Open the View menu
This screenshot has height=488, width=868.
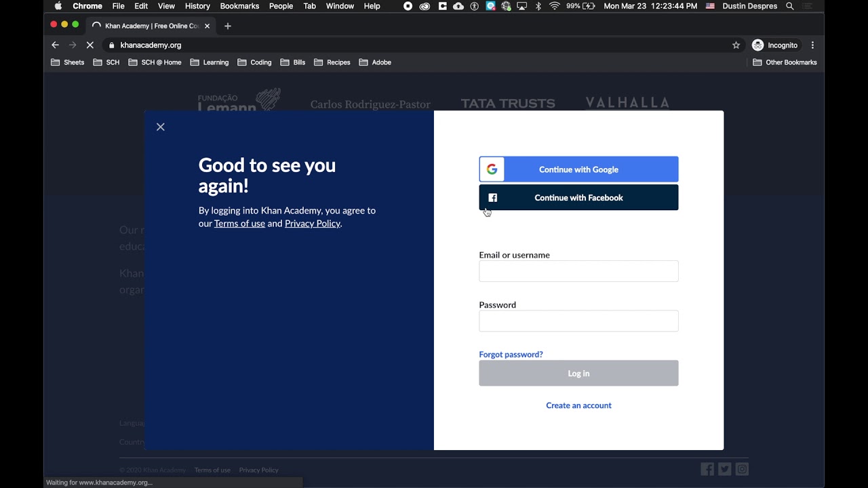[166, 6]
